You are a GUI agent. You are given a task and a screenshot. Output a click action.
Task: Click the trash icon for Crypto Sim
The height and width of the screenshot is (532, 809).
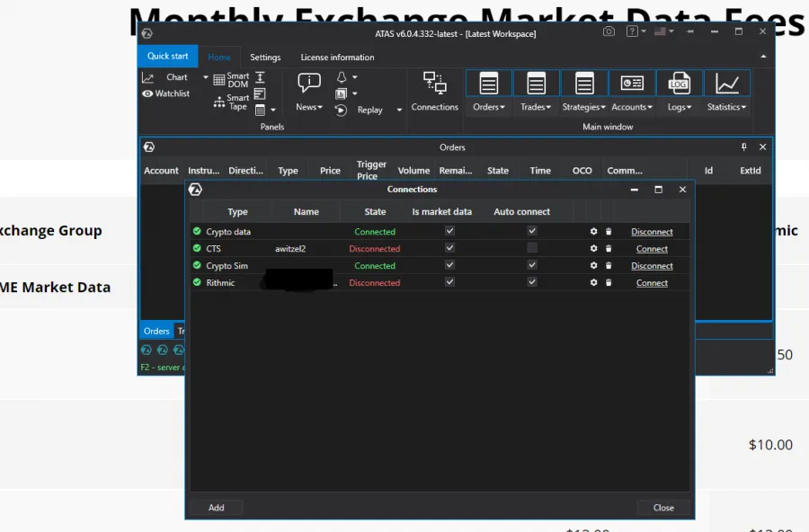click(x=609, y=266)
